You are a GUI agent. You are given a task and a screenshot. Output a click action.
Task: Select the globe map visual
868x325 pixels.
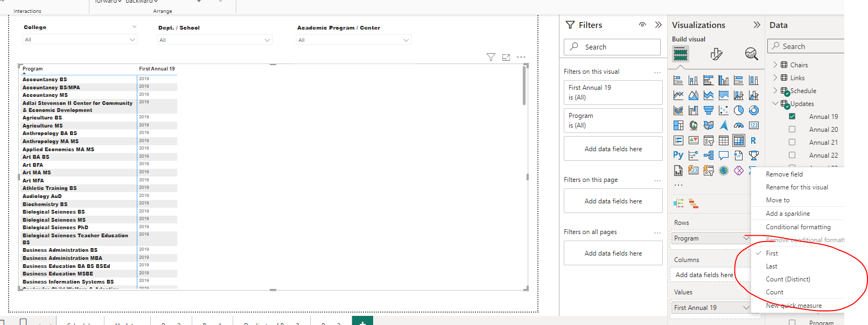(x=694, y=125)
